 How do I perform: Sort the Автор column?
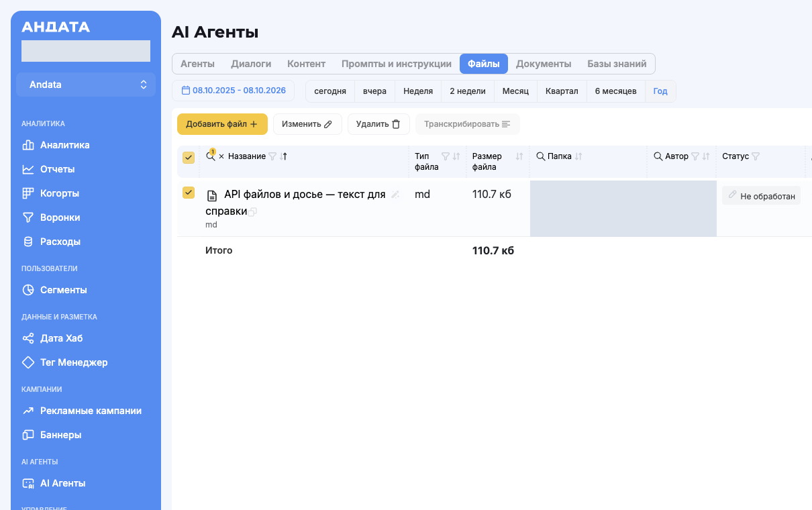705,156
